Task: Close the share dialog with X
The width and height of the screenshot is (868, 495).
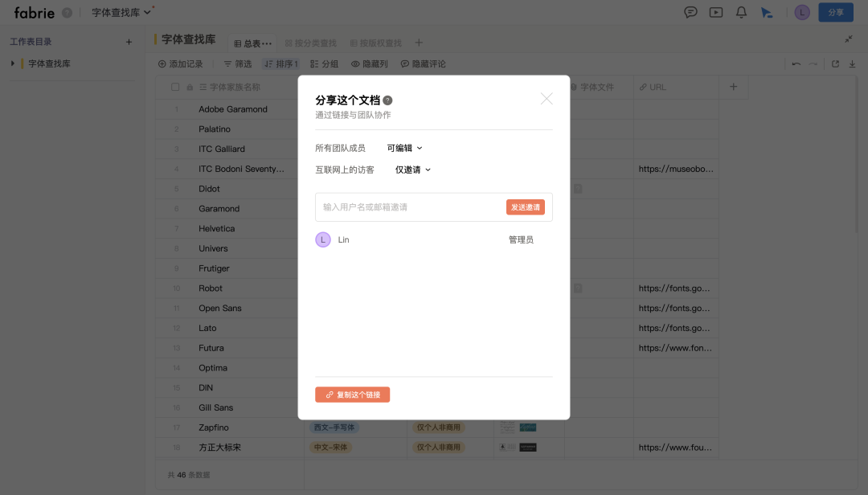Action: (547, 99)
